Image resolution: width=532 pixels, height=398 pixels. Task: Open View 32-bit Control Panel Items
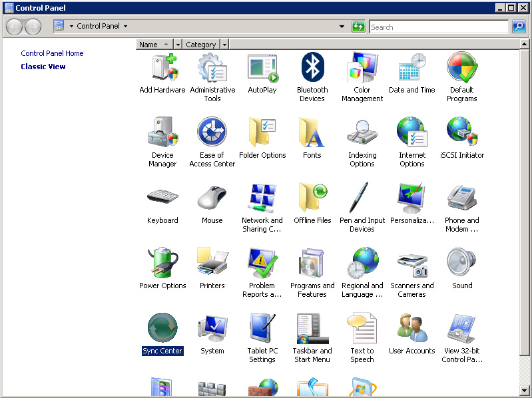point(462,338)
